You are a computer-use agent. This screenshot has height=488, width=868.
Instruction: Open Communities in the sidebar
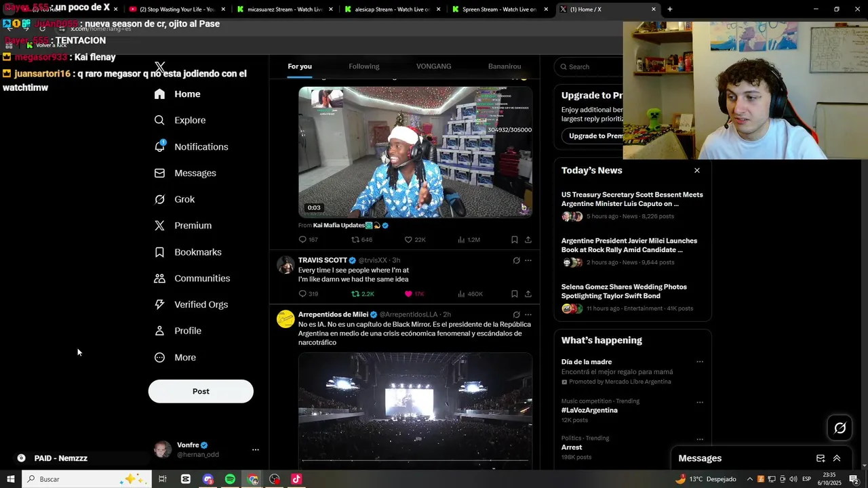(x=192, y=279)
